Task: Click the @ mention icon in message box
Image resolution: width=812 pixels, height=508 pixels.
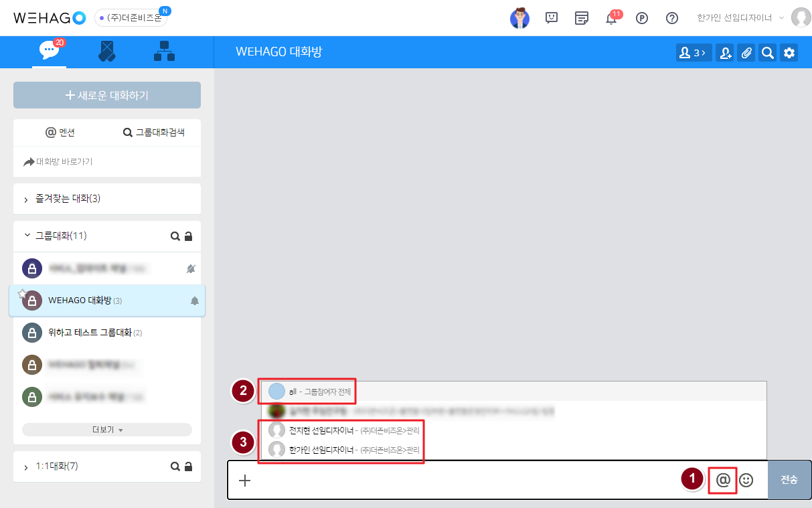Action: point(723,480)
